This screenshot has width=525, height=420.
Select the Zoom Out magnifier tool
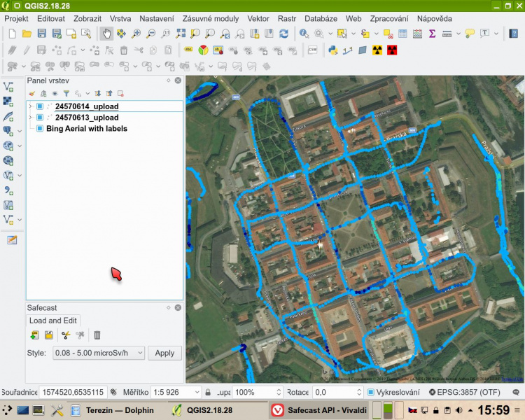point(151,34)
